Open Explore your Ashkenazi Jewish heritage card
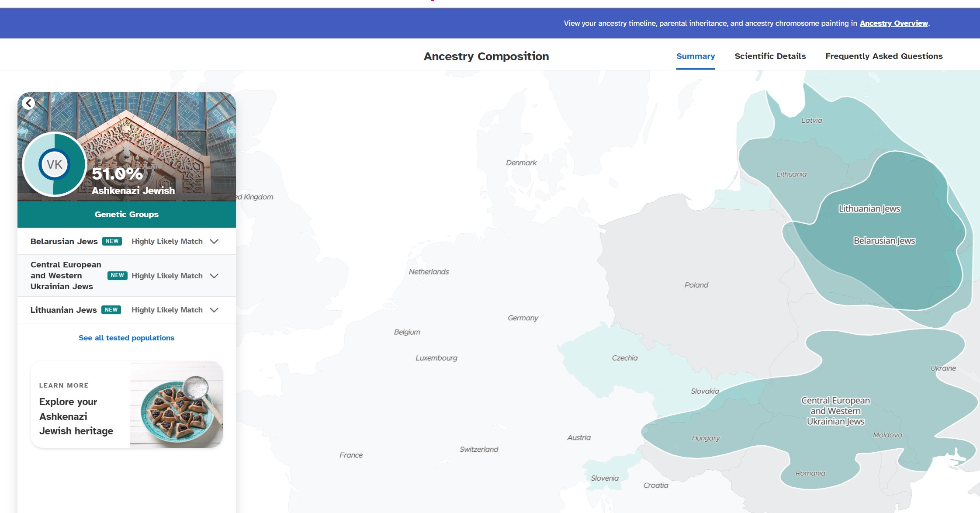 coord(127,404)
